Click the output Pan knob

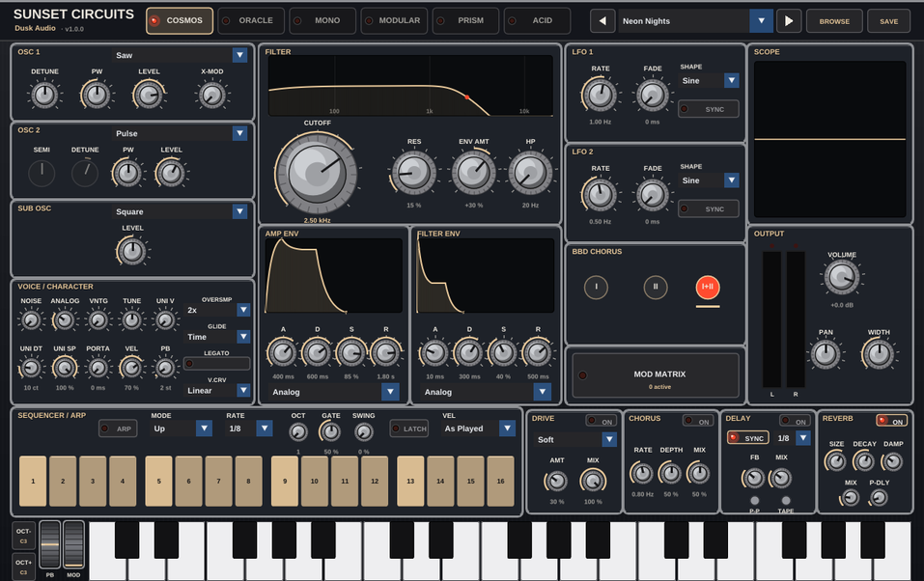pyautogui.click(x=826, y=354)
